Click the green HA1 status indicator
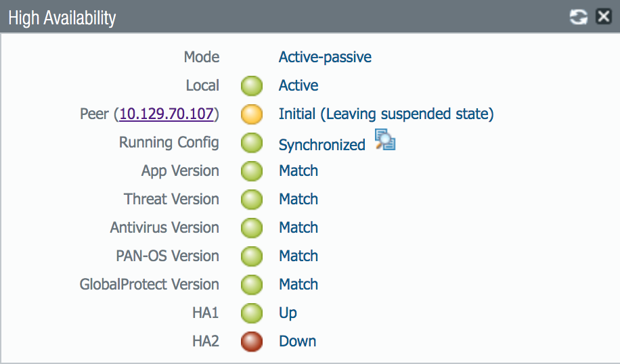Viewport: 620px width, 364px height. pyautogui.click(x=252, y=313)
